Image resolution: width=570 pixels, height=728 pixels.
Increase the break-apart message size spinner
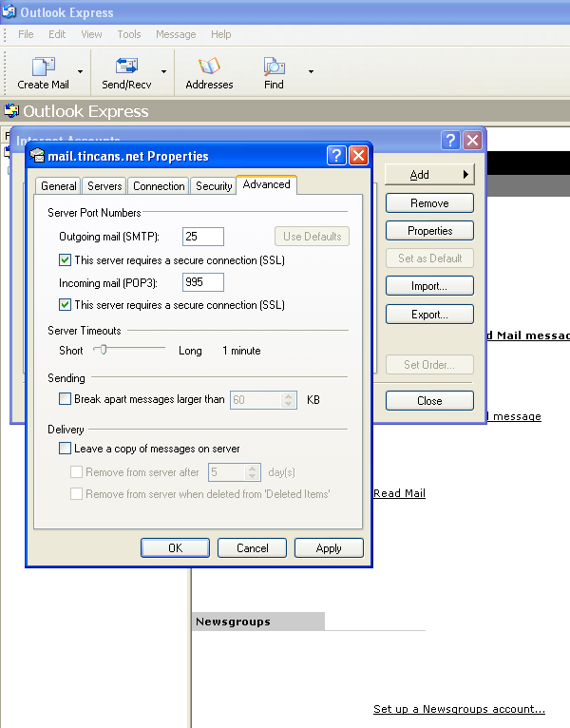(x=288, y=396)
